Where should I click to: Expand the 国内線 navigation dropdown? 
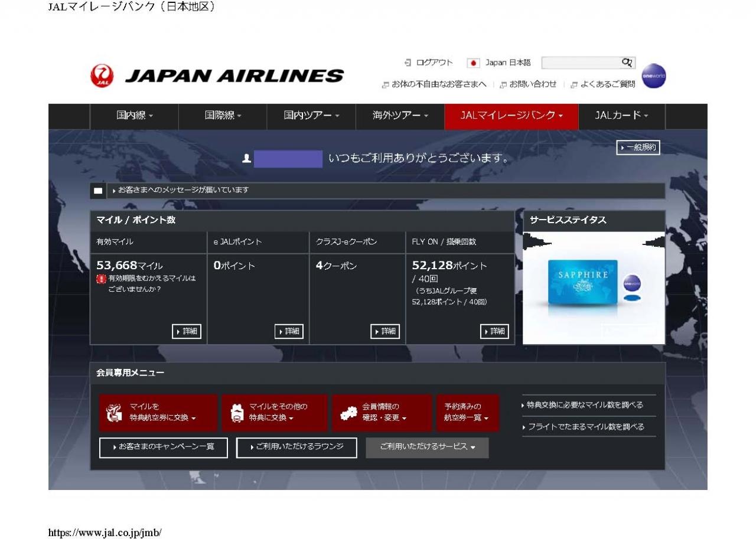134,116
